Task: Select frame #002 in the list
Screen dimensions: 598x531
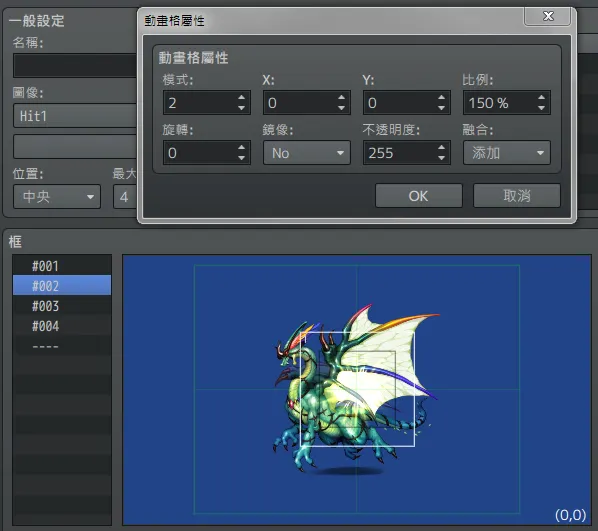Action: tap(62, 285)
